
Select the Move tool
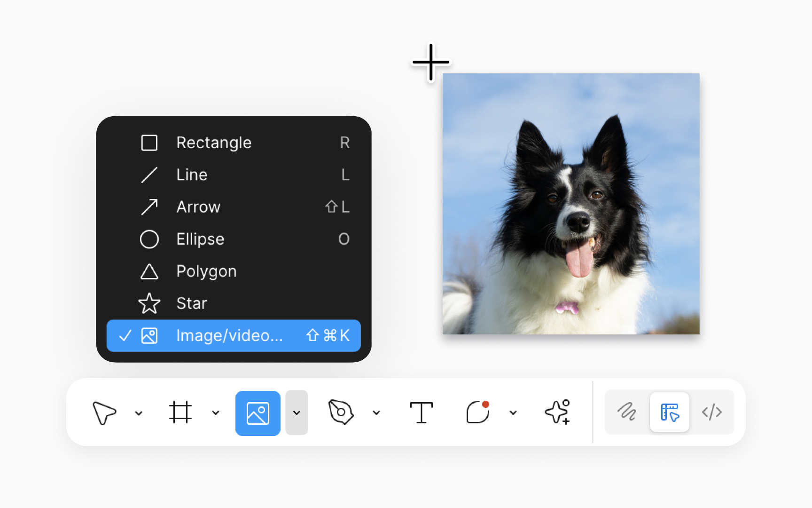click(104, 413)
